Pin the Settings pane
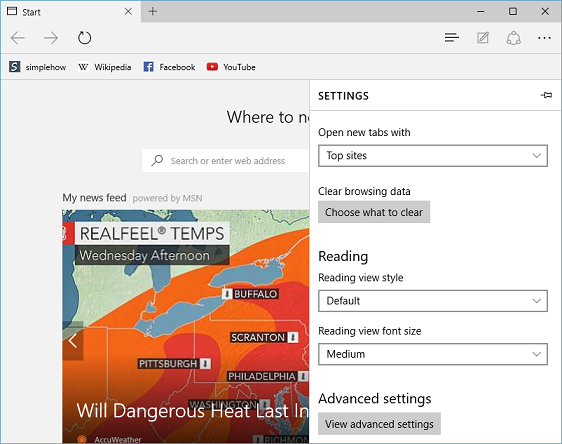562x444 pixels. click(x=547, y=95)
